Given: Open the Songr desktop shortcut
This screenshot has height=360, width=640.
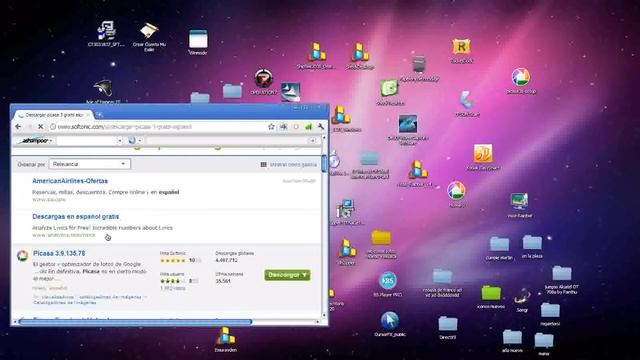Looking at the screenshot, I should click(522, 300).
